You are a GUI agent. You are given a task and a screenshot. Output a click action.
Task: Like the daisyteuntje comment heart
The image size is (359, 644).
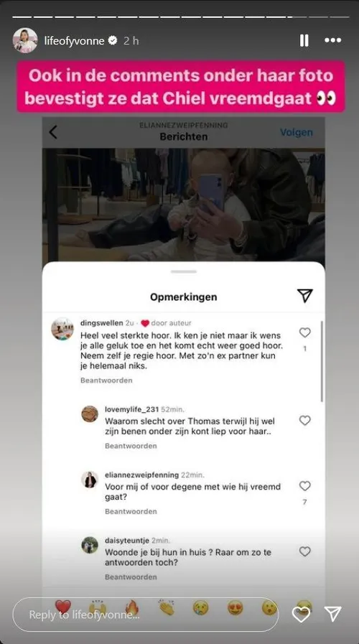click(304, 551)
